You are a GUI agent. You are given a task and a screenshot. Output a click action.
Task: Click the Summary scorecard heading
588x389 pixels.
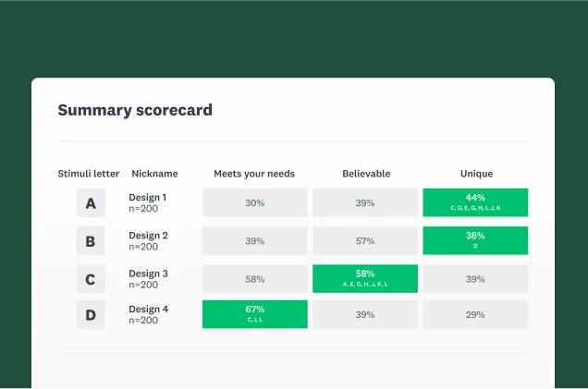point(135,110)
